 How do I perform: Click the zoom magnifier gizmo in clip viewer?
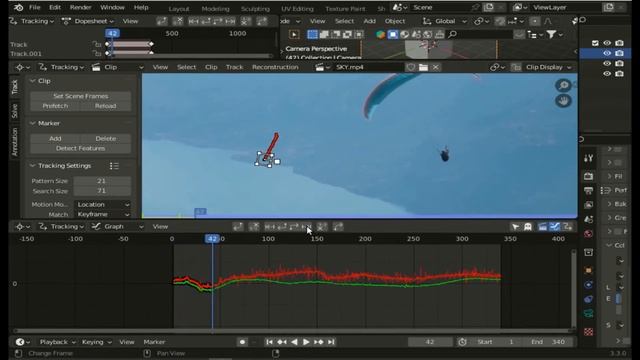(564, 85)
